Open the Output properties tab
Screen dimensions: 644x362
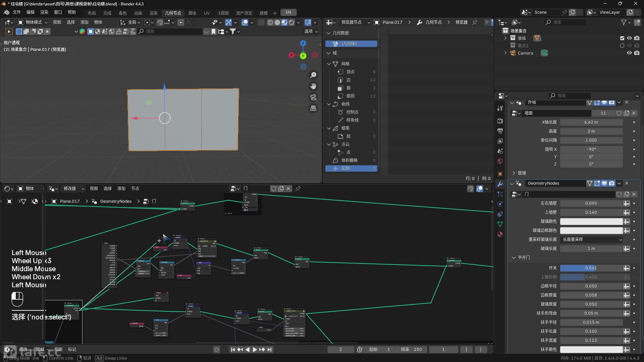500,131
